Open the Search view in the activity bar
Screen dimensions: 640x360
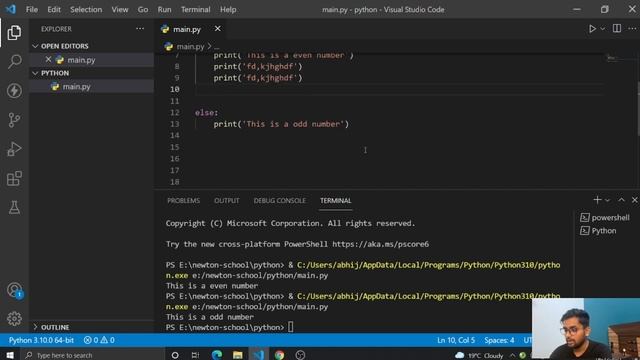[14, 62]
